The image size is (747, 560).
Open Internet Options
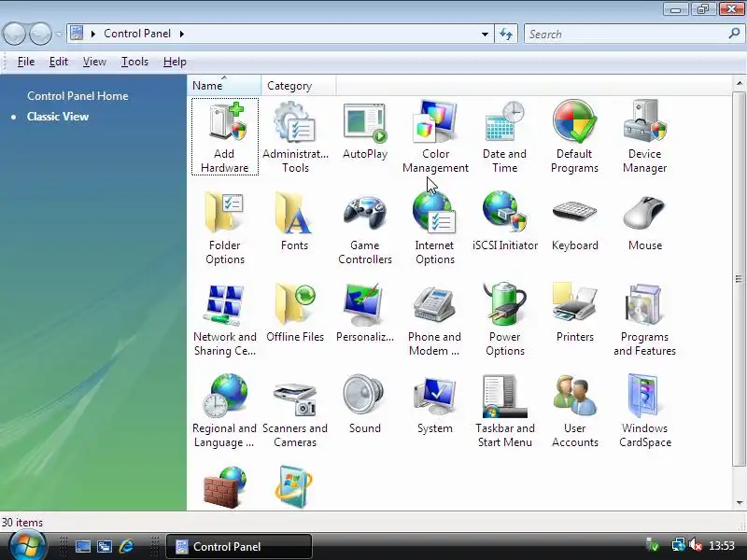(434, 228)
